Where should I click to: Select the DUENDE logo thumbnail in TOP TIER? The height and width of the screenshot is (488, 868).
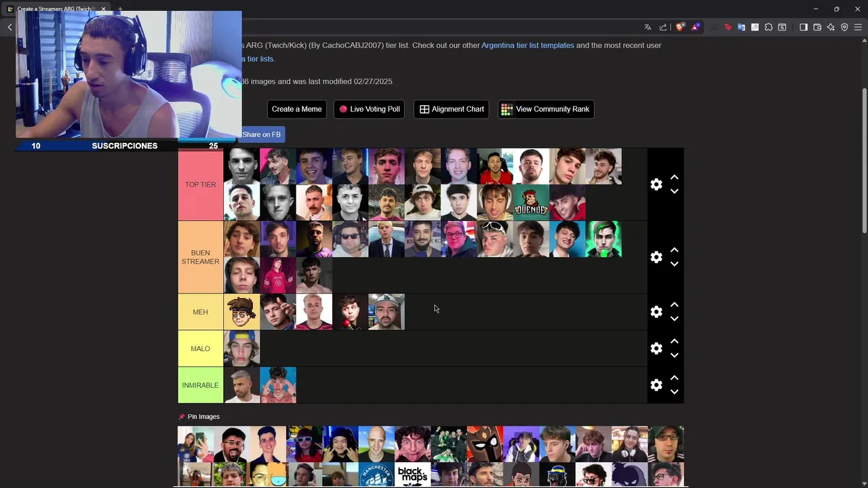[x=531, y=203]
